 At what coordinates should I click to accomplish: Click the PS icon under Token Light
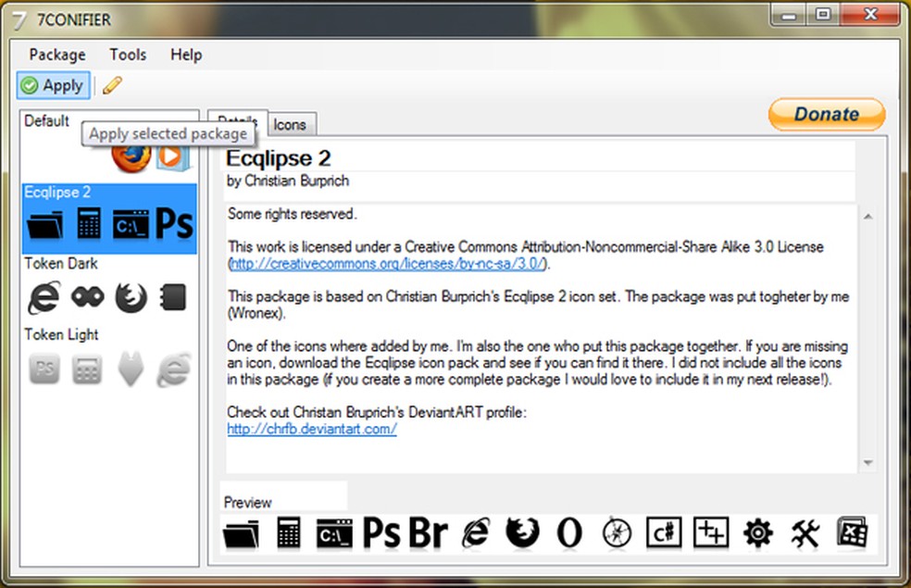44,369
